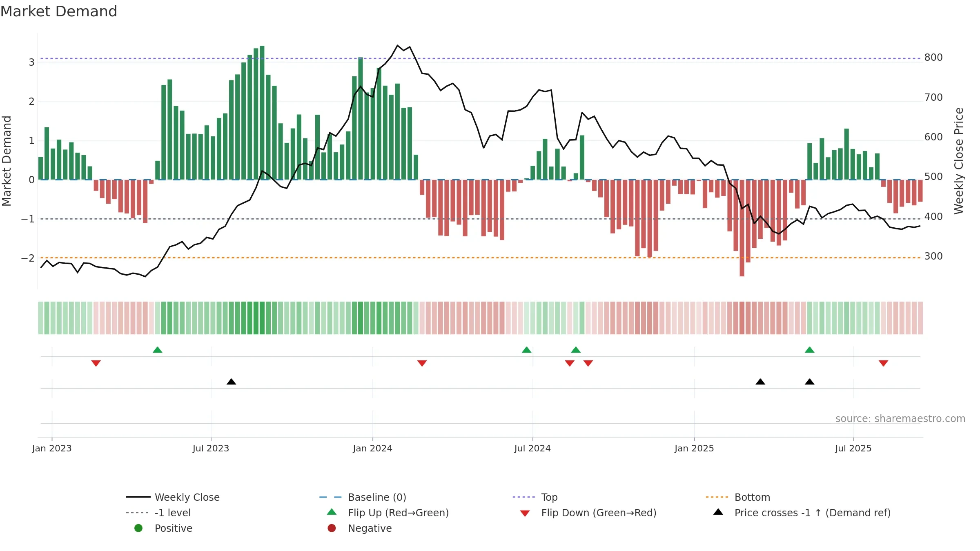The height and width of the screenshot is (551, 980).
Task: Click the Jul 2024 axis label
Action: [532, 449]
